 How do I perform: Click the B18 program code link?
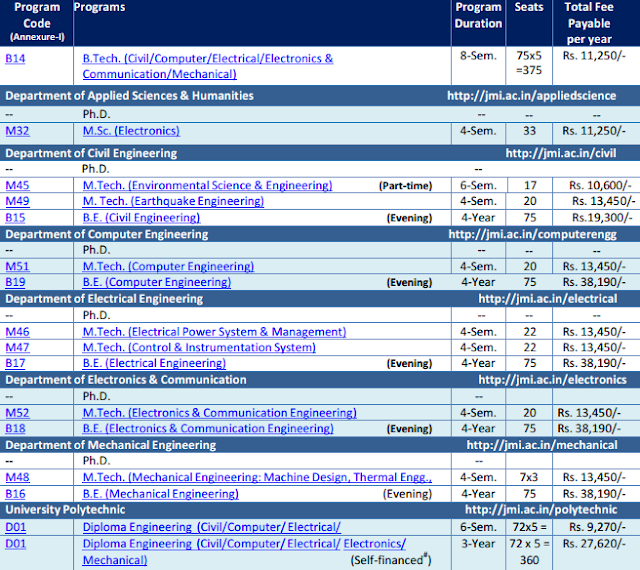[x=15, y=429]
